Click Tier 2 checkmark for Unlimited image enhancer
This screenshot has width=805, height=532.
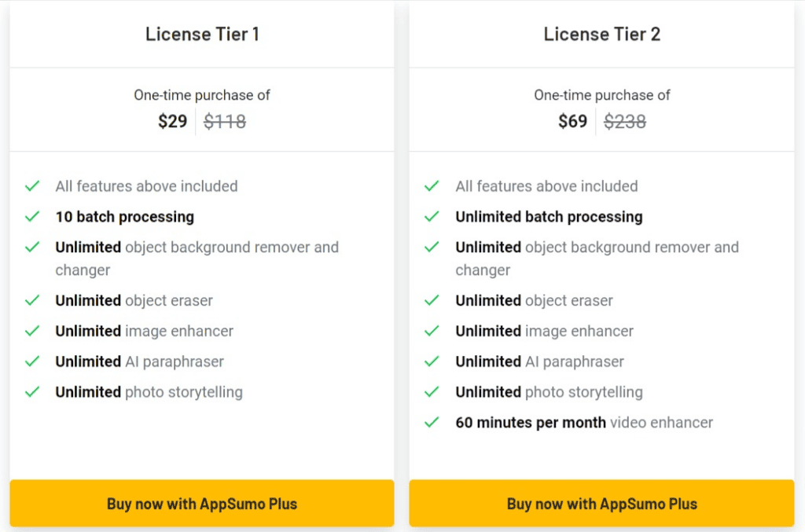coord(432,331)
